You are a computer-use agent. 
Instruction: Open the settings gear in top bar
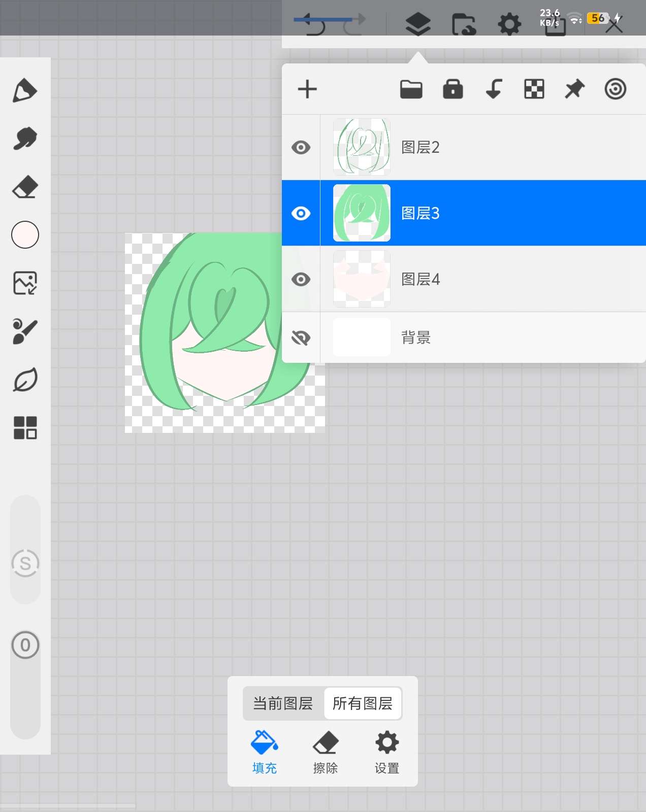[x=509, y=24]
